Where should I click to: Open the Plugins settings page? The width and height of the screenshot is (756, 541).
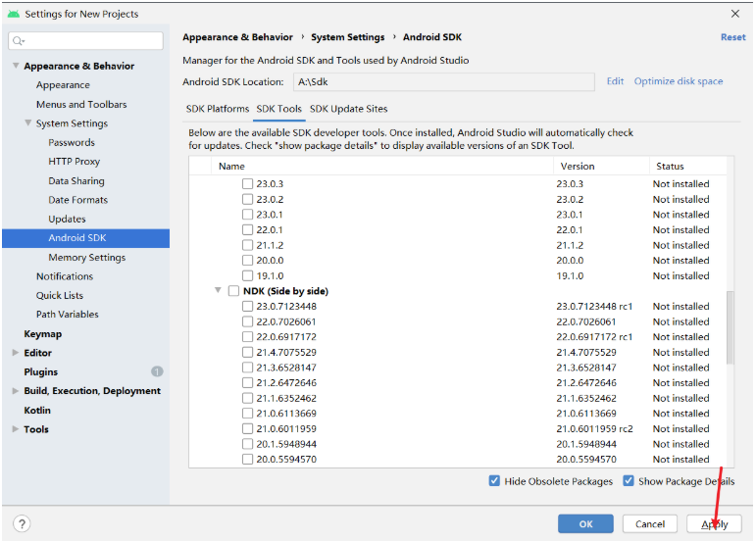pos(41,371)
